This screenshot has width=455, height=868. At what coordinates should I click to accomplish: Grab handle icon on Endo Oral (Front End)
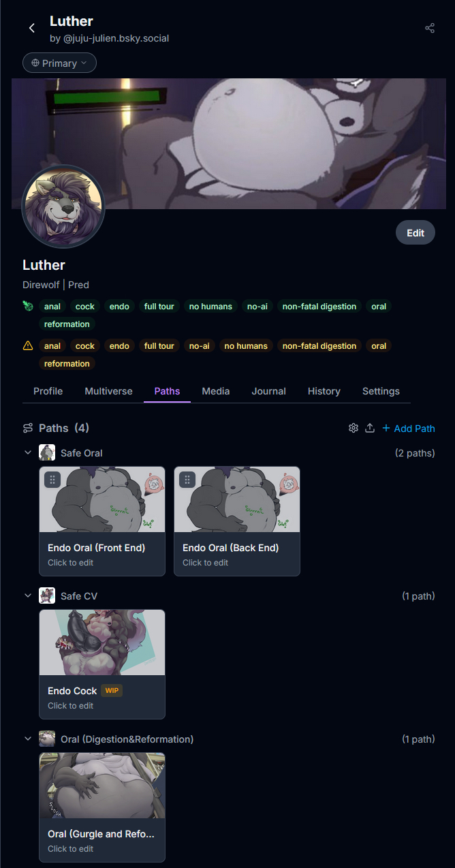point(52,480)
